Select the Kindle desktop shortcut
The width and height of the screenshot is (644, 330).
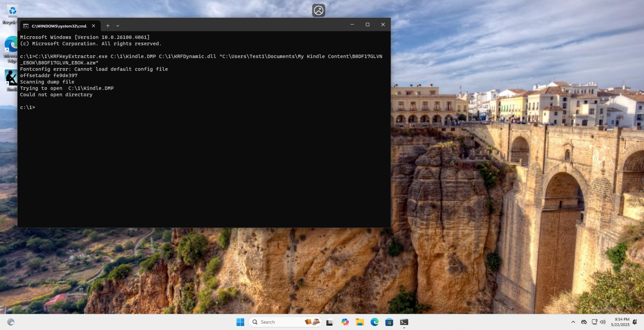tap(11, 80)
